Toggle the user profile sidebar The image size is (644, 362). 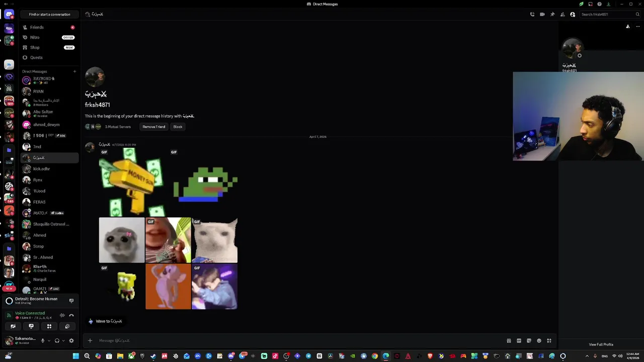click(x=573, y=14)
